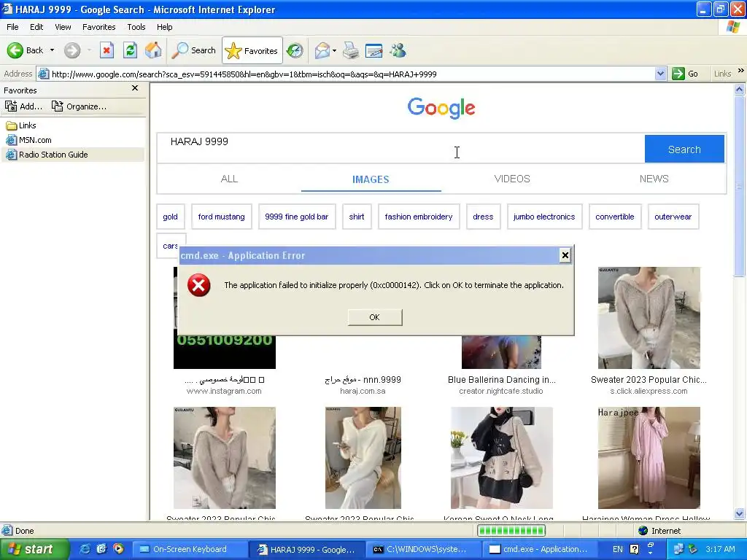
Task: Select the outerwear filter chip
Action: (673, 217)
